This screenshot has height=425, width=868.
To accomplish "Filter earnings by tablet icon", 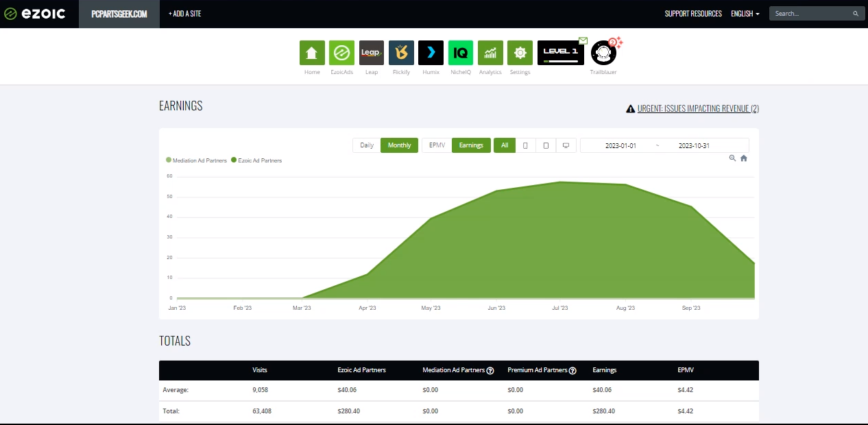I will 546,145.
